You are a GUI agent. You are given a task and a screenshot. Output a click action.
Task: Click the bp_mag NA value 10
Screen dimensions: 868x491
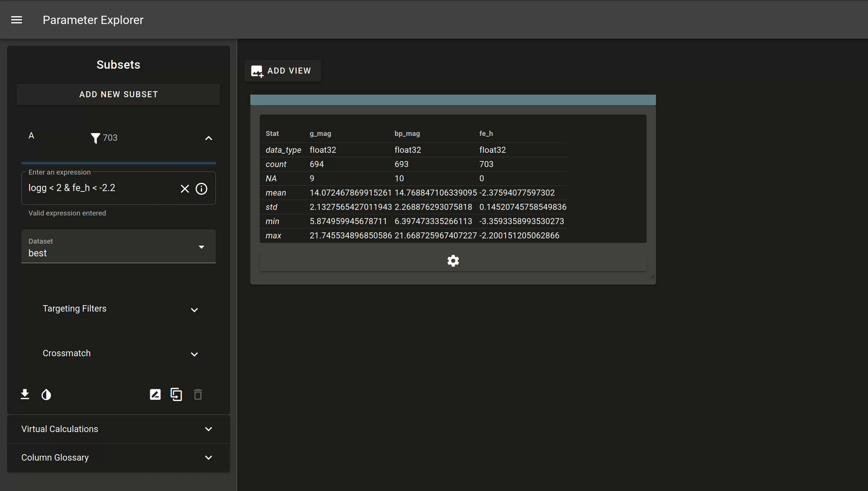click(x=399, y=179)
